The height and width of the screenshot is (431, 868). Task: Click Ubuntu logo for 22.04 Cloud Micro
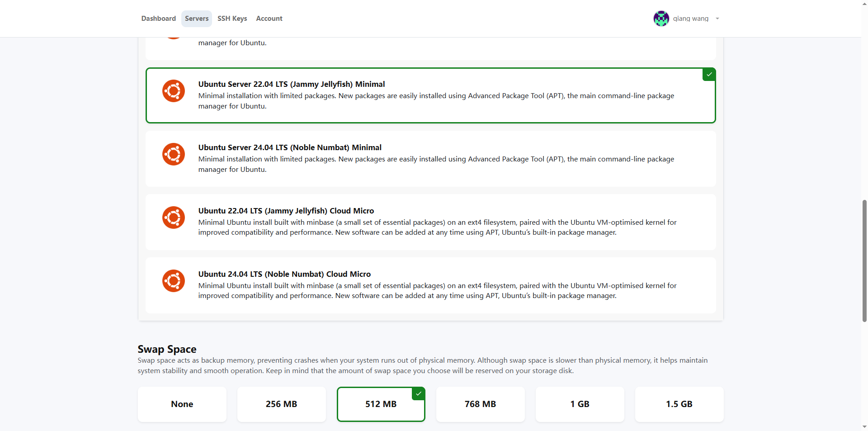tap(174, 218)
